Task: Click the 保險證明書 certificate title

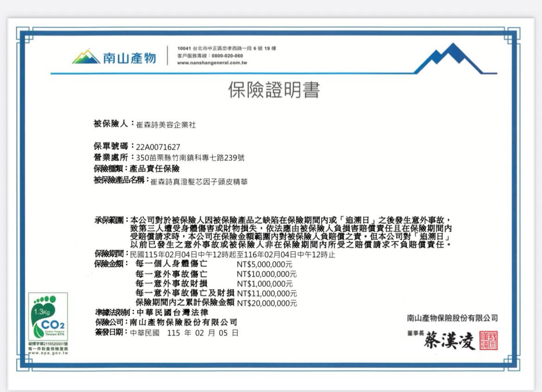Action: pos(274,90)
